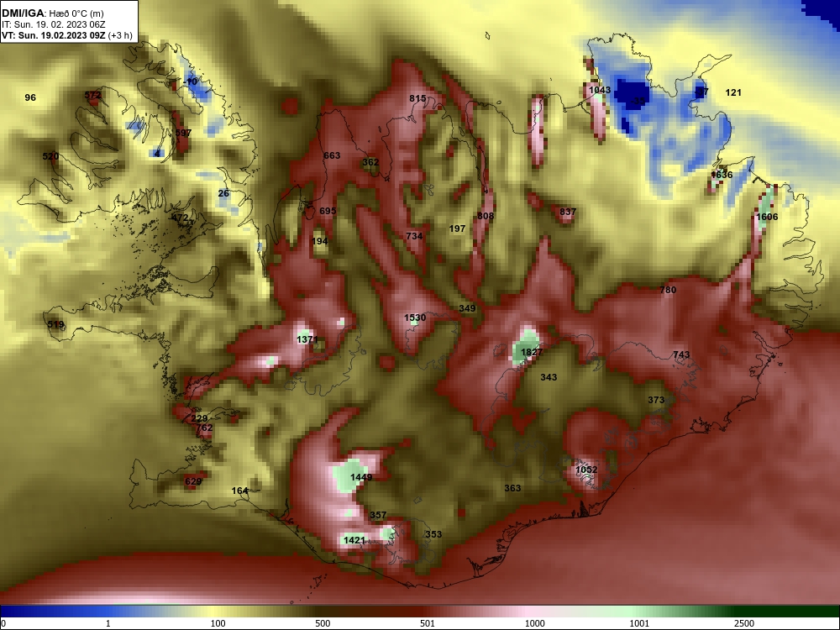
Task: Click the map value 762
Action: pyautogui.click(x=205, y=428)
